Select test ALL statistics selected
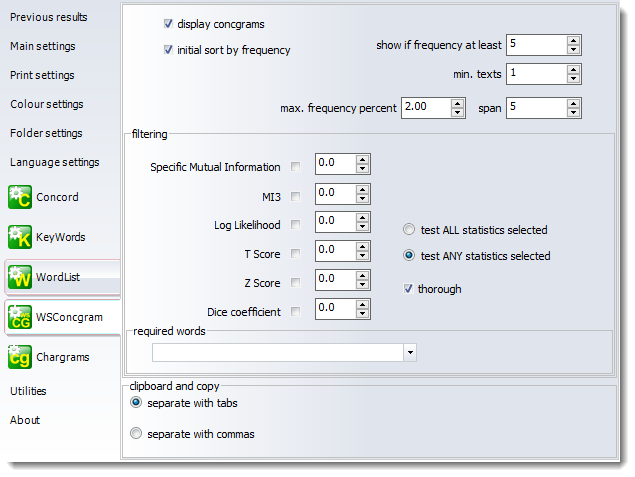 pyautogui.click(x=409, y=230)
